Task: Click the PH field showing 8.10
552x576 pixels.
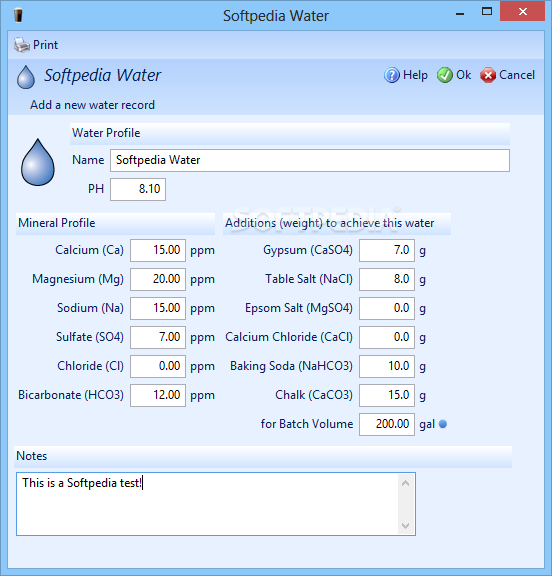Action: coord(138,189)
